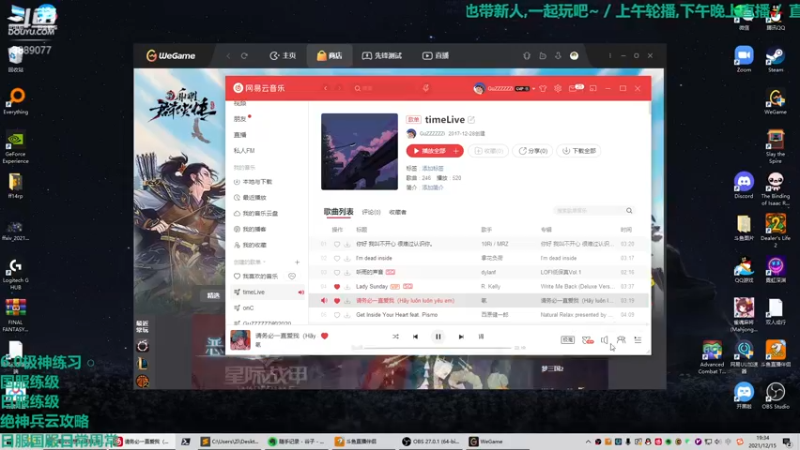
Task: Go back in NetEase Music history
Action: [326, 88]
